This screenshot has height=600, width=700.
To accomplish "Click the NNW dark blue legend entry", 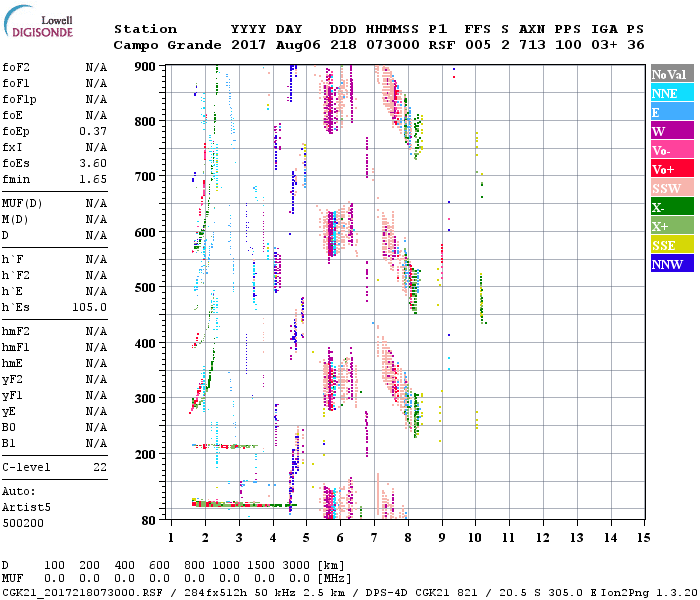I will click(671, 264).
